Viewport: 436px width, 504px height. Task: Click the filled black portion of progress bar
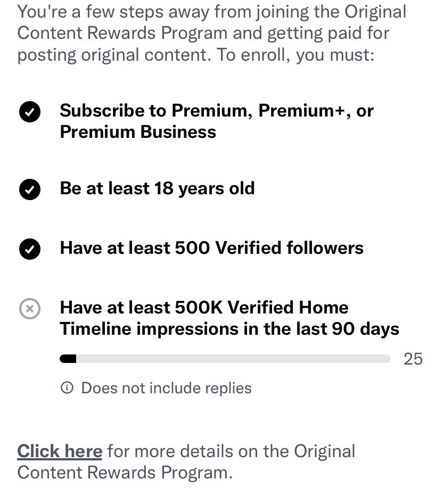68,359
